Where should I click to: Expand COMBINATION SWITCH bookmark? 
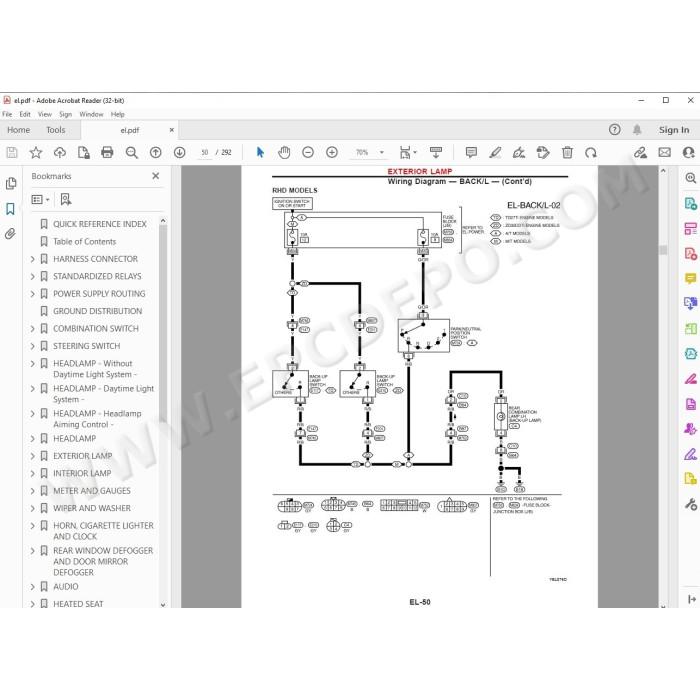(x=33, y=329)
